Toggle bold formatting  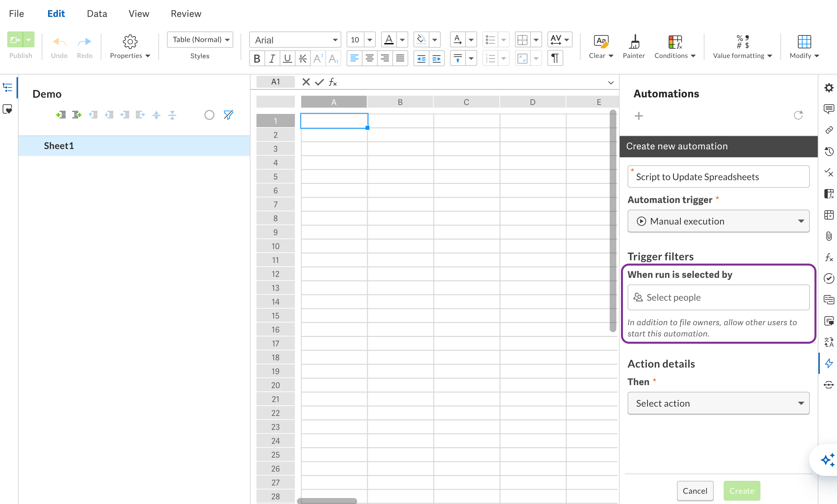click(x=257, y=59)
